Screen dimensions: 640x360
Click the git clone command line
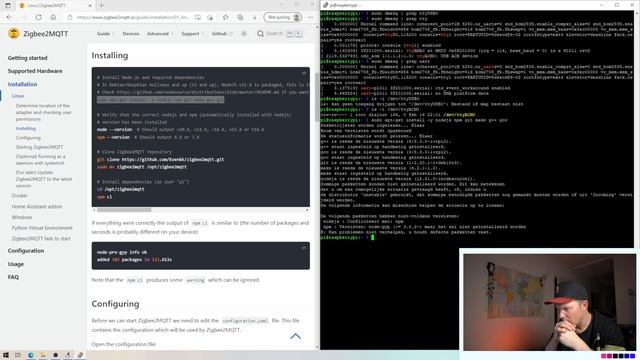[160, 160]
